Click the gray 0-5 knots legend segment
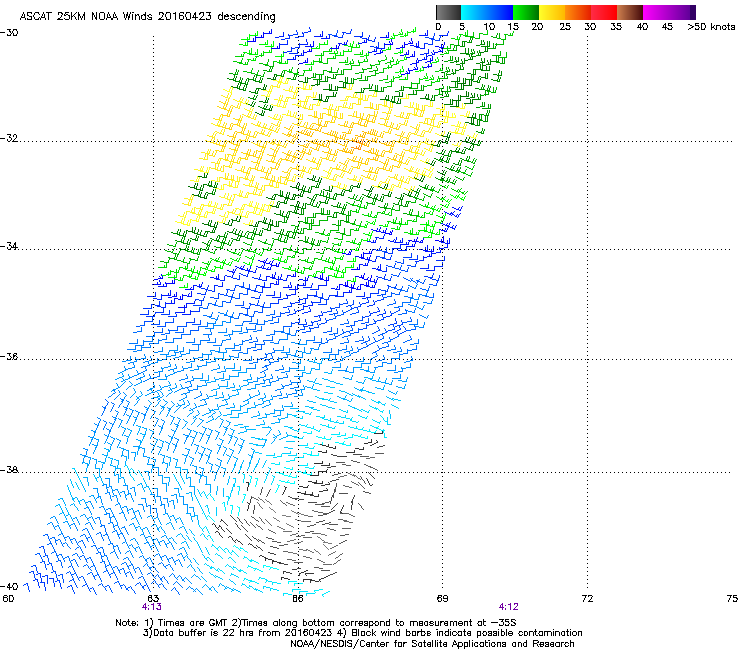The height and width of the screenshot is (650, 740). (448, 12)
